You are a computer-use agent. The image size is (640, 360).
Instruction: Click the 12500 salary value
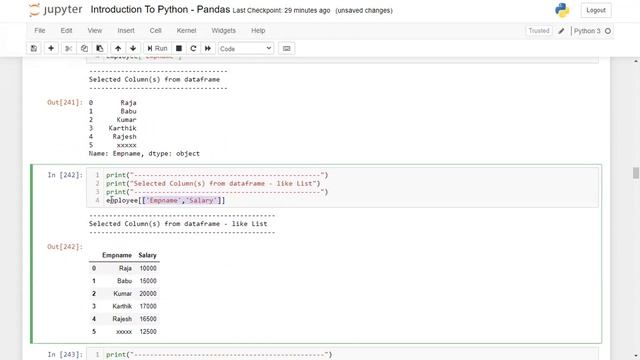(148, 331)
